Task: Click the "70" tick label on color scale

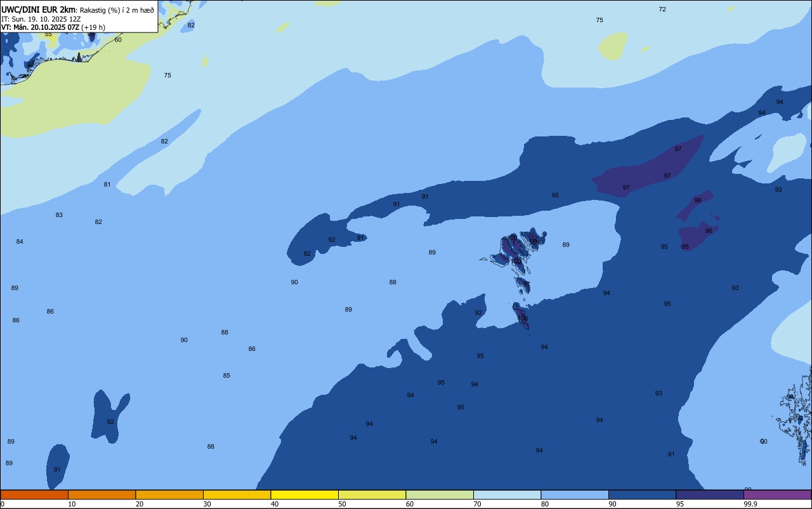Action: tap(477, 504)
